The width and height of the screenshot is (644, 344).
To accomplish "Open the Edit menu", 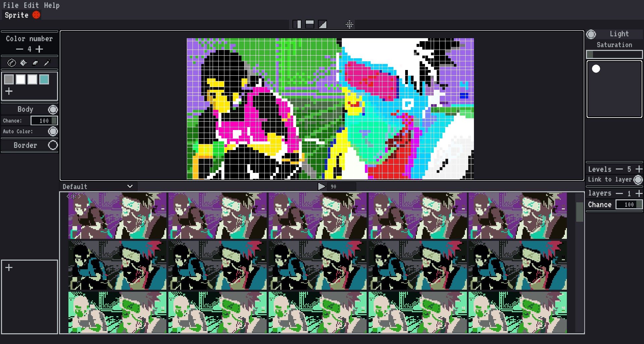I will (31, 5).
